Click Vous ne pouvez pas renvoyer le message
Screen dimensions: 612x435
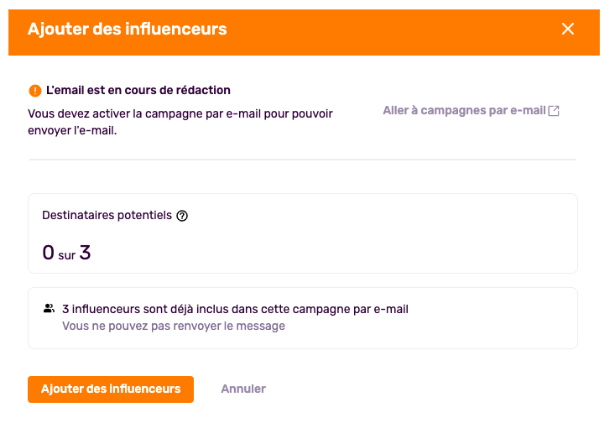[x=174, y=326]
